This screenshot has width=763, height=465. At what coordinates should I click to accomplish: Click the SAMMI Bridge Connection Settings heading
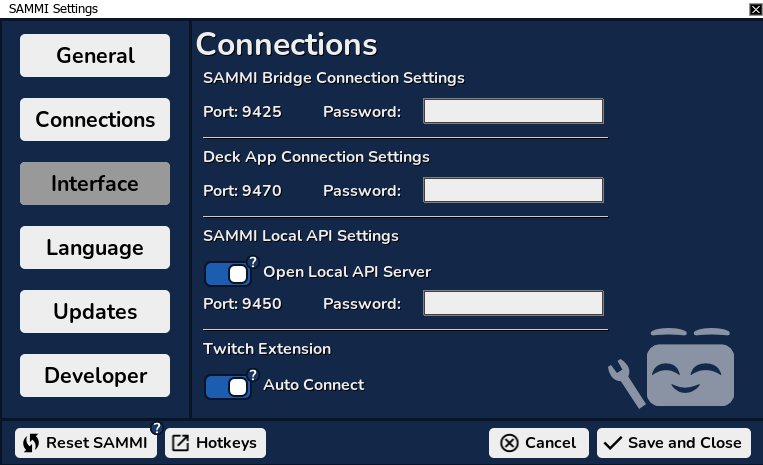[334, 78]
